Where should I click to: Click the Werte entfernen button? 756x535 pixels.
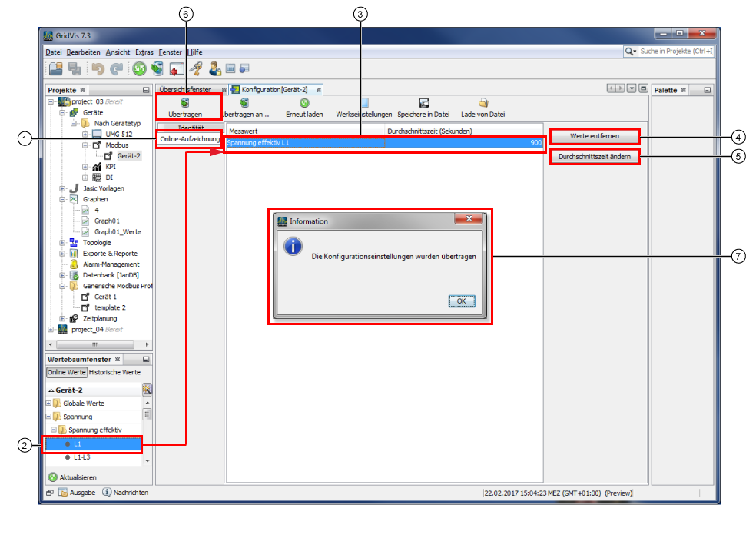595,136
